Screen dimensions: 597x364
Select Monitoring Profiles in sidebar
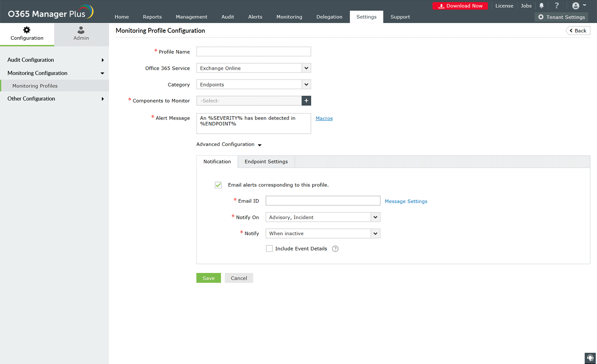(x=55, y=86)
